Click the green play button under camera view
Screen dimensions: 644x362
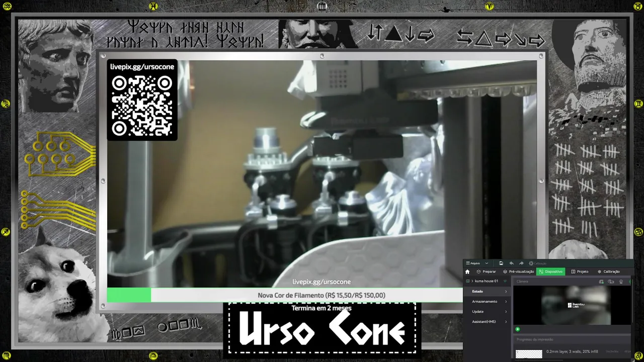coord(518,329)
